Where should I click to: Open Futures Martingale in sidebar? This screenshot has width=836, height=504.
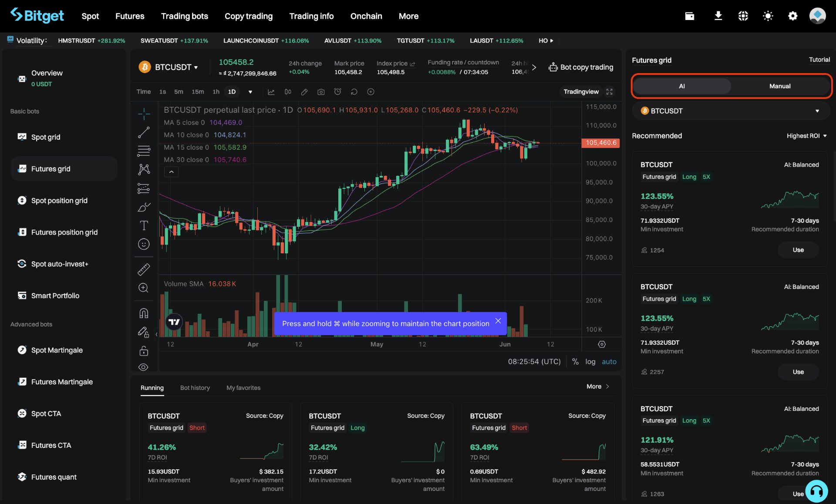tap(64, 382)
